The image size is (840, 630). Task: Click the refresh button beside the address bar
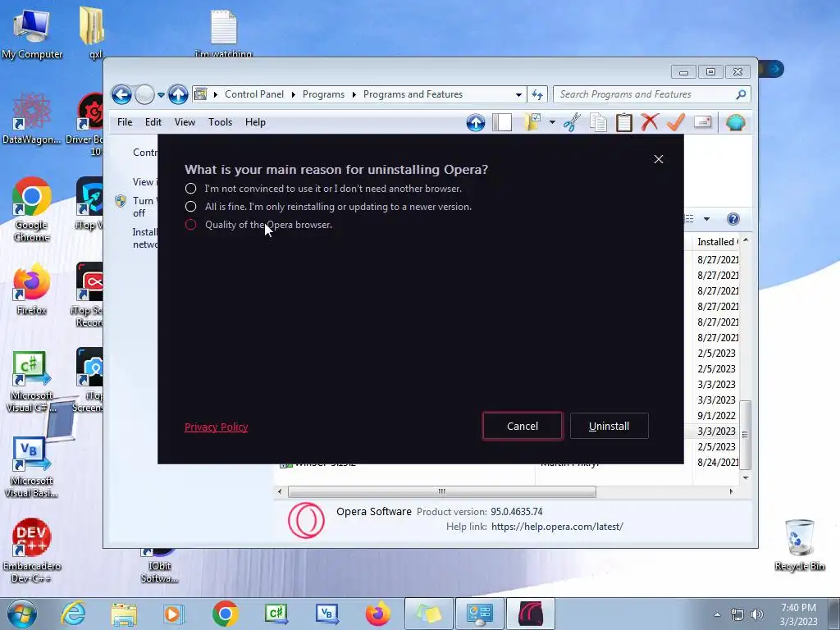tap(536, 95)
